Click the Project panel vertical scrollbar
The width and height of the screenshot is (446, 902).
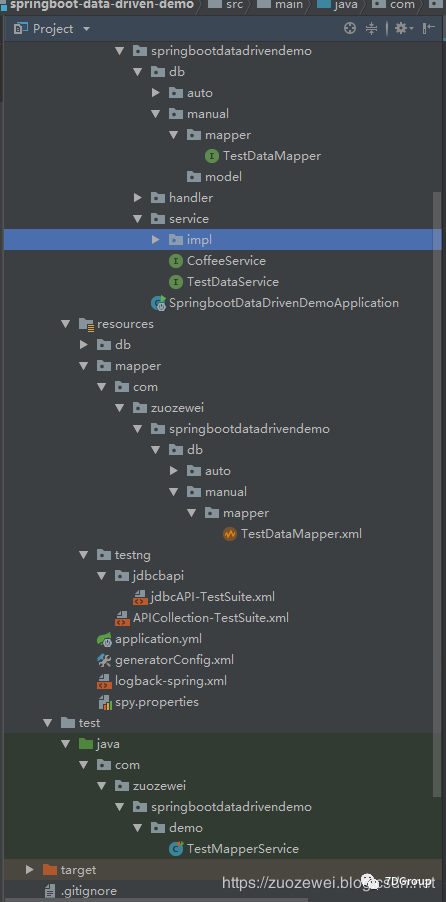(437, 495)
